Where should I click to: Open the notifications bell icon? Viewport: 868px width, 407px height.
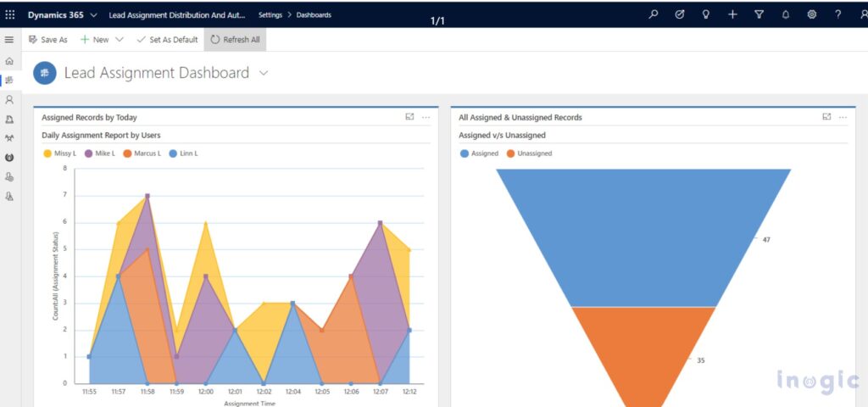[786, 15]
